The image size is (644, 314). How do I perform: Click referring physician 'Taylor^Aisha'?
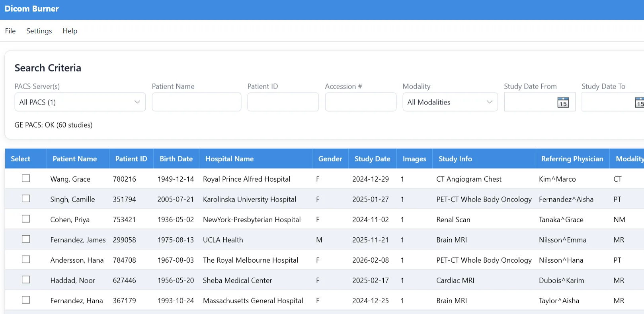559,301
